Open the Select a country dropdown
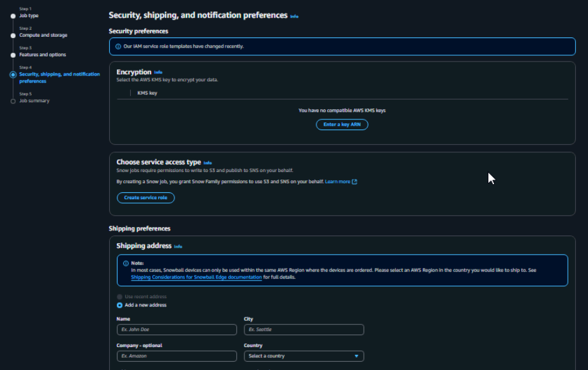This screenshot has height=370, width=588. pyautogui.click(x=303, y=356)
